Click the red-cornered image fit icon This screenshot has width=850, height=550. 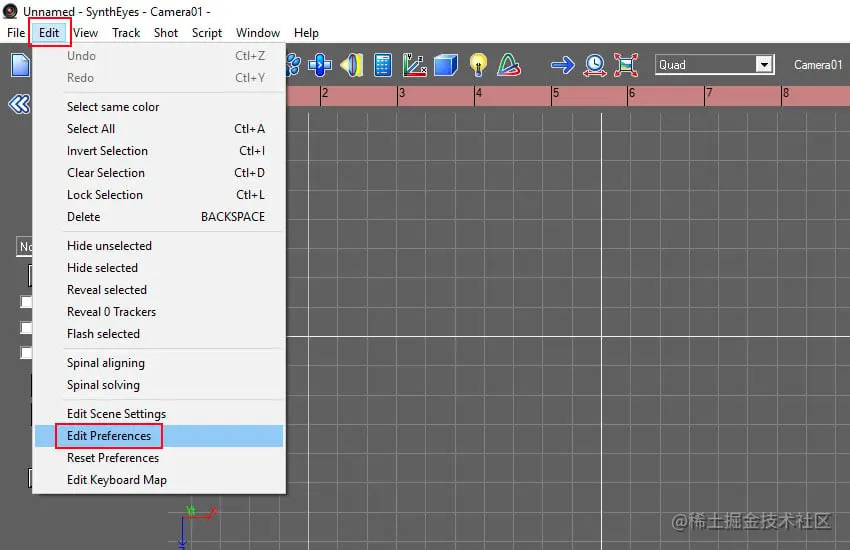coord(626,65)
